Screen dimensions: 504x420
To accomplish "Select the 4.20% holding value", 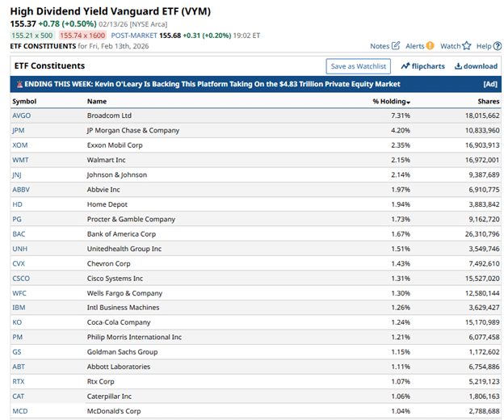I will 401,130.
